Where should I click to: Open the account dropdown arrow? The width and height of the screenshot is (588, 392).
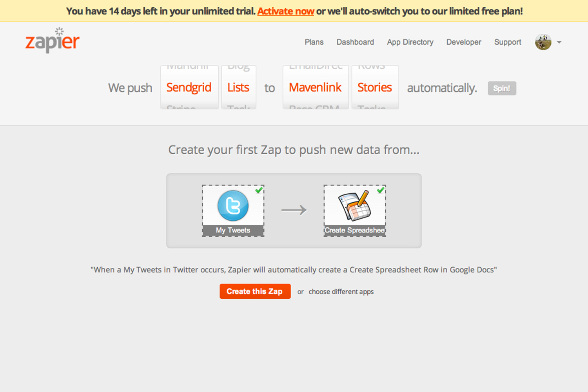pyautogui.click(x=559, y=42)
